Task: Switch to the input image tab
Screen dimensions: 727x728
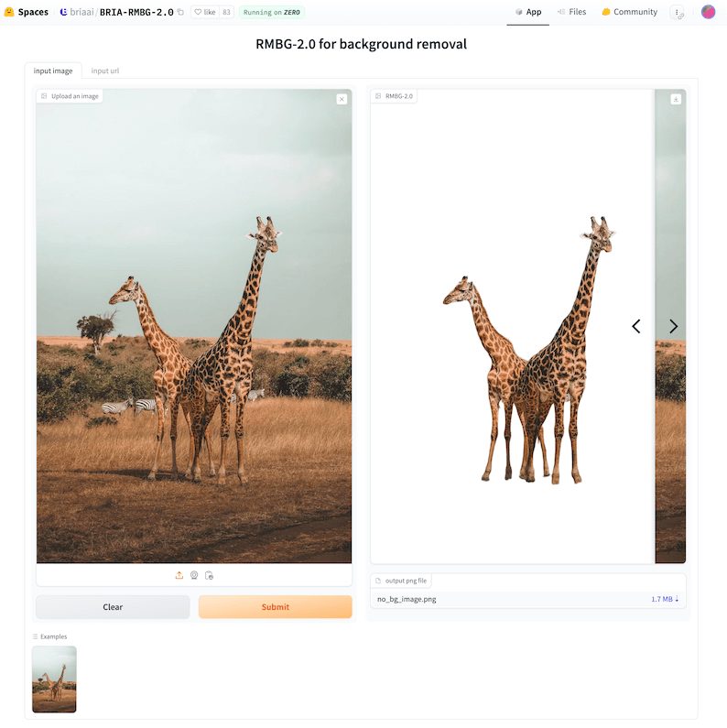Action: tap(53, 71)
